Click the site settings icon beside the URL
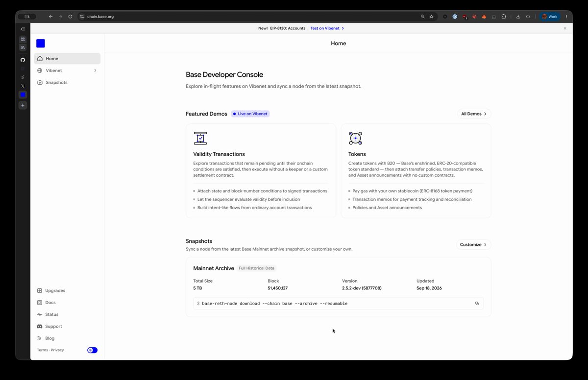This screenshot has height=380, width=588. [x=82, y=17]
